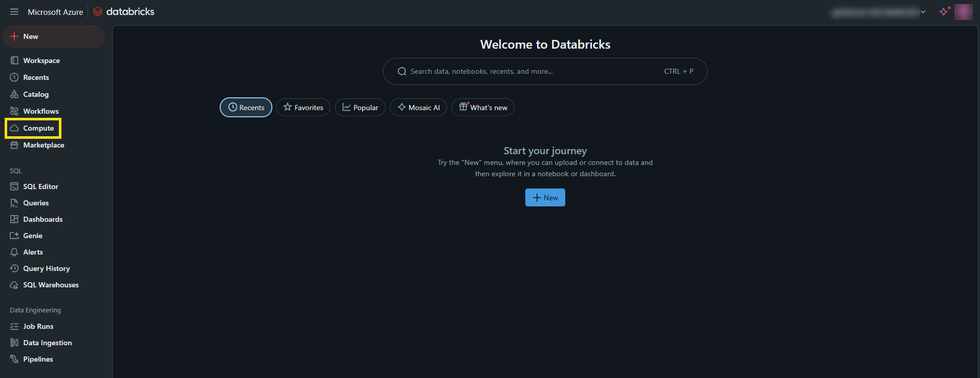Viewport: 980px width, 378px height.
Task: Click the blue New button under Start your journey
Action: (x=545, y=197)
